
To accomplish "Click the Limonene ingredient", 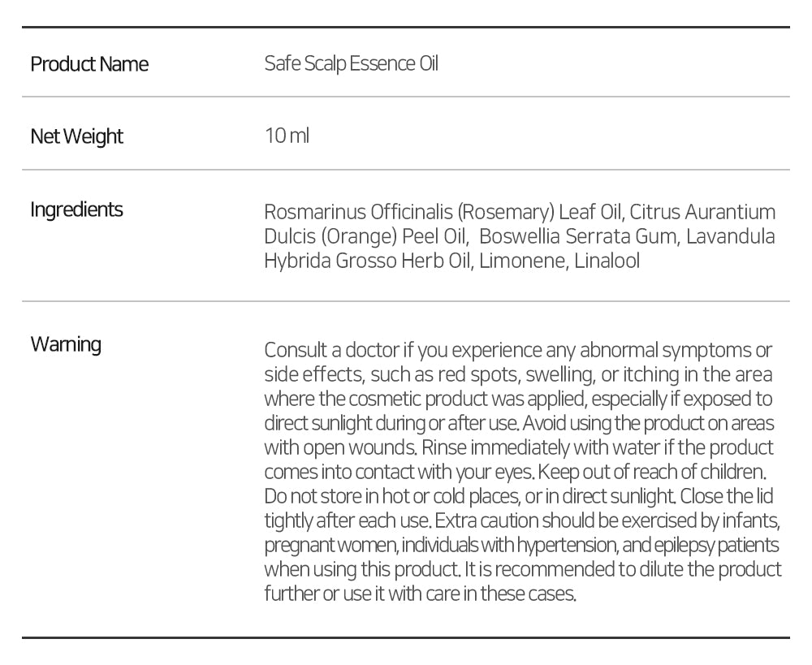I will pyautogui.click(x=524, y=261).
